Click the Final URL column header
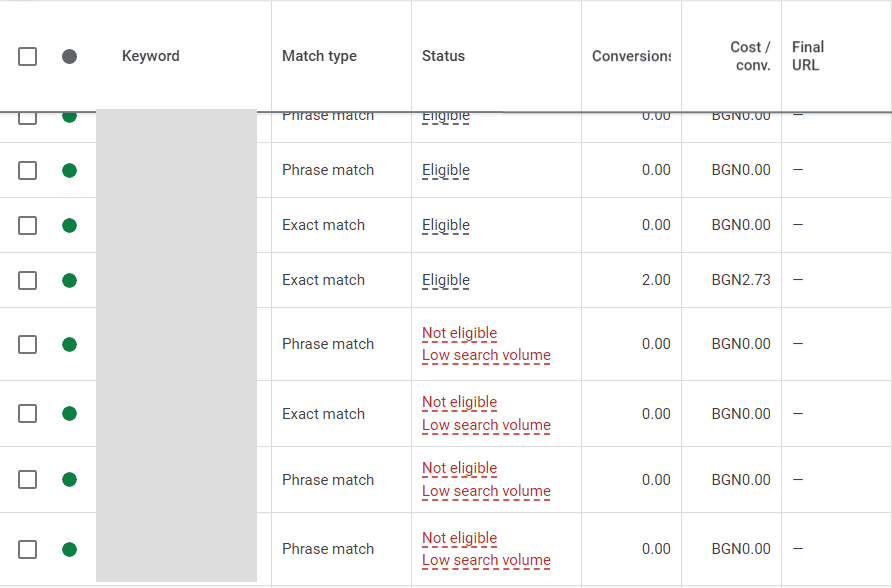This screenshot has height=588, width=892. (808, 57)
